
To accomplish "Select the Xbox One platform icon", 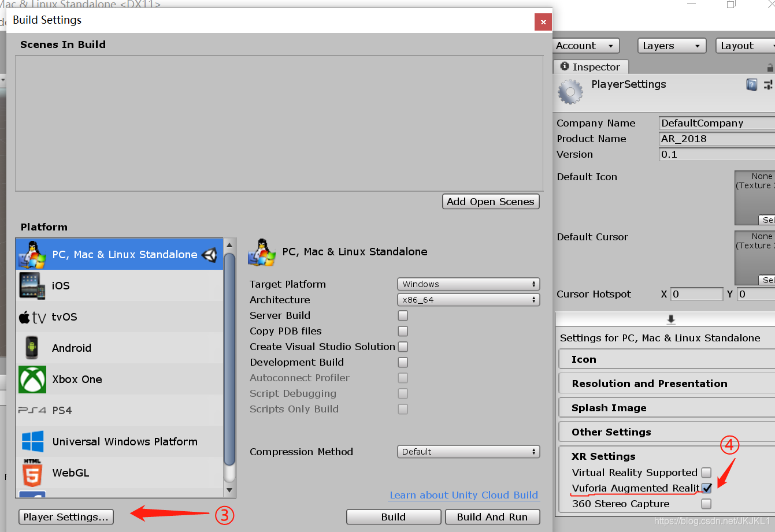I will click(32, 379).
